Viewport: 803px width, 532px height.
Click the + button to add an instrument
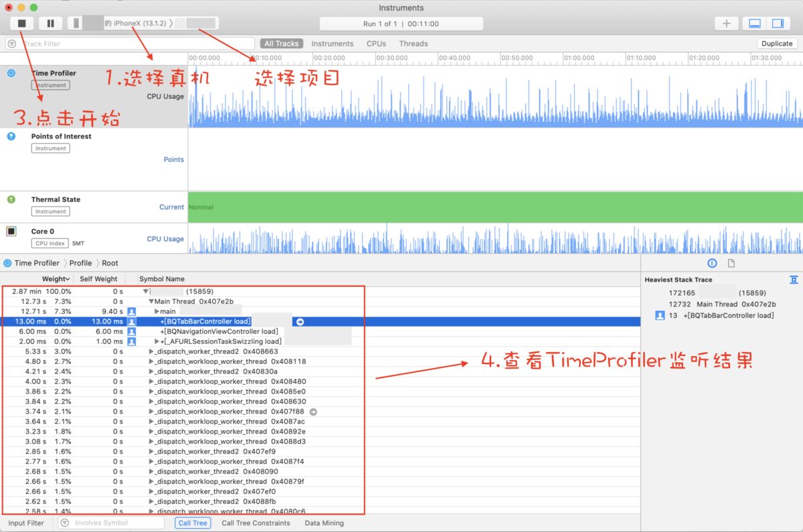point(727,23)
